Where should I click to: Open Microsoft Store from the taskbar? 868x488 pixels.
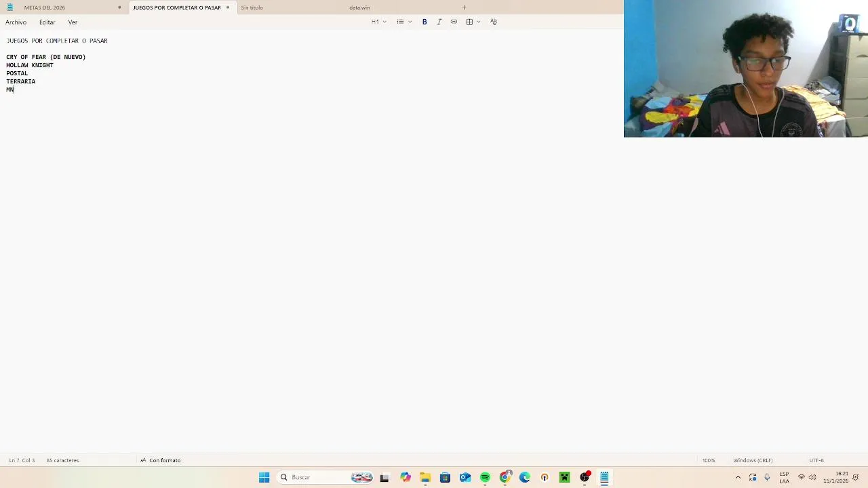point(445,477)
